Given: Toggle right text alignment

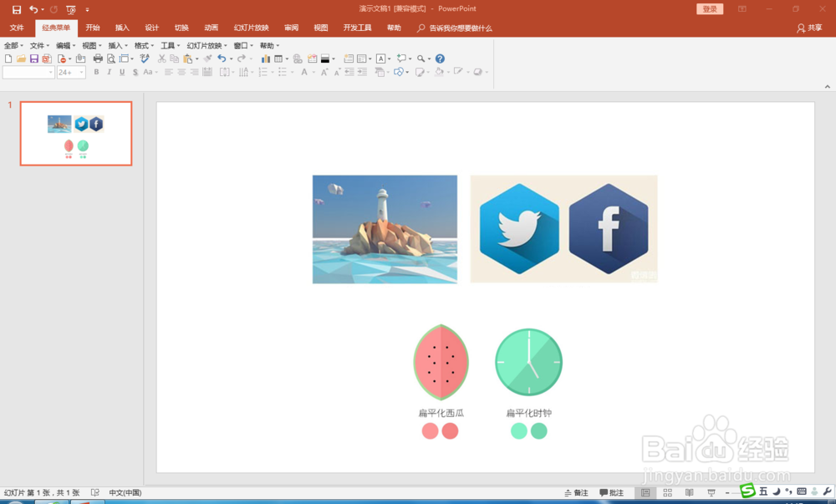Looking at the screenshot, I should pos(194,72).
